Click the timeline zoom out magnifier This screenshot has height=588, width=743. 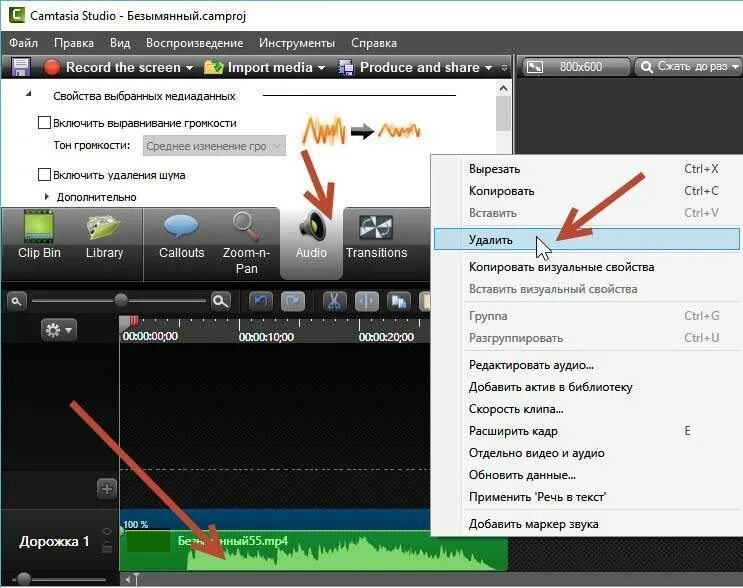tap(16, 301)
